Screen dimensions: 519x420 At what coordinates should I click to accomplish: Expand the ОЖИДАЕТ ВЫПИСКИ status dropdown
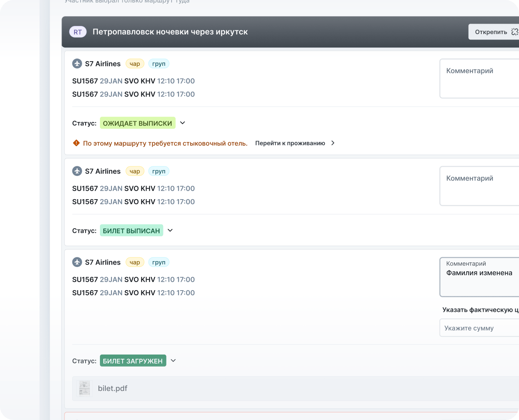pyautogui.click(x=182, y=123)
